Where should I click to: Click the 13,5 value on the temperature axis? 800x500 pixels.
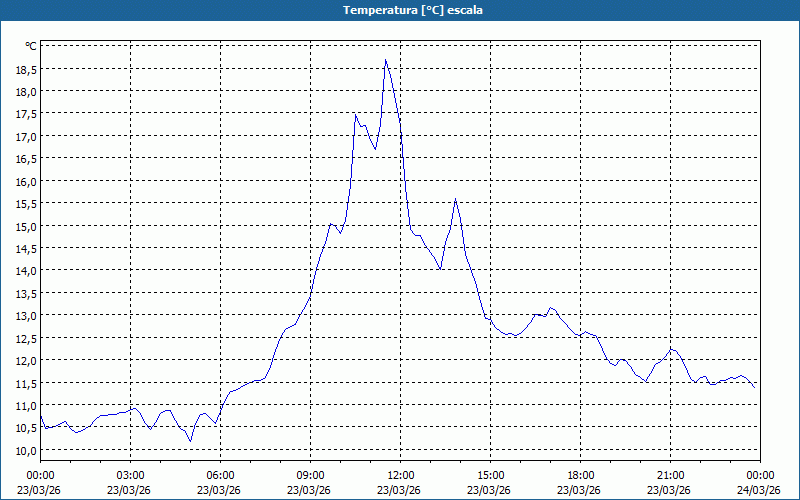26,293
